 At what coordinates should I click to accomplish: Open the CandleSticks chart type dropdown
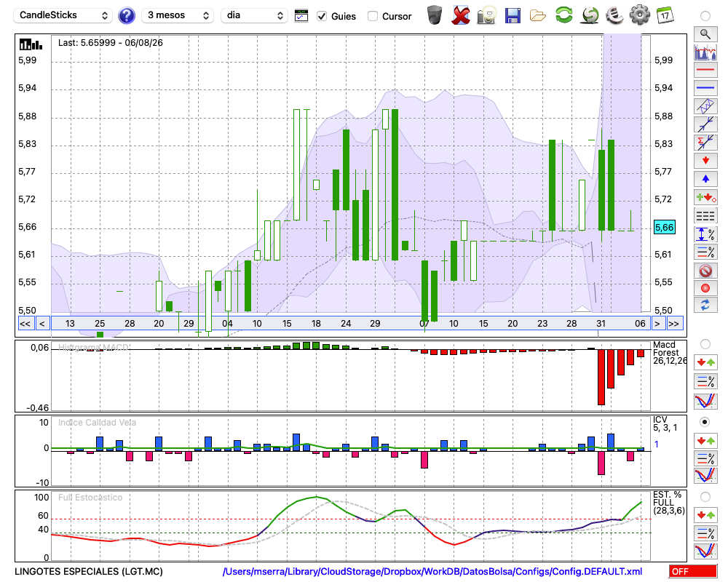(x=63, y=15)
